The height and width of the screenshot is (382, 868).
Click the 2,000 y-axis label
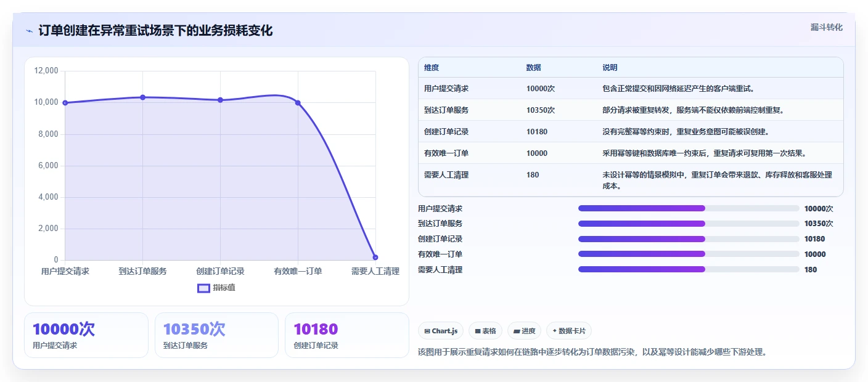[48, 229]
